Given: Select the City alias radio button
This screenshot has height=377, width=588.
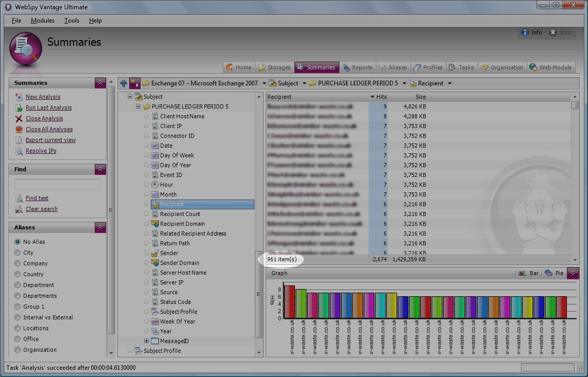Looking at the screenshot, I should coord(18,253).
